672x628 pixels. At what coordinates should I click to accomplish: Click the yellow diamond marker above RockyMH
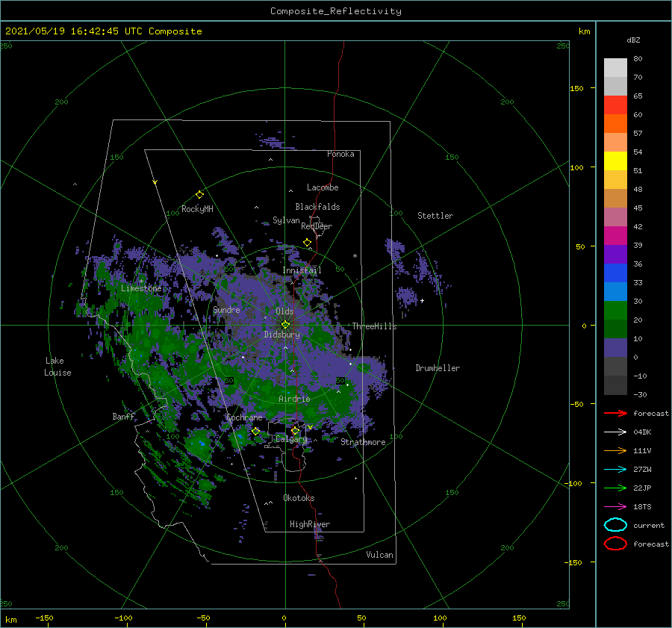[199, 195]
